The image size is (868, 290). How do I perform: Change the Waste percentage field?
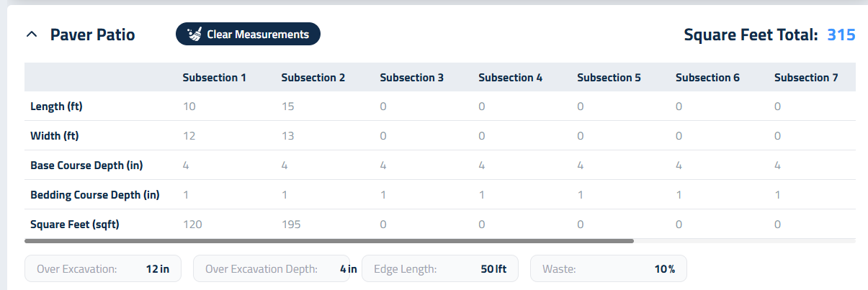tap(608, 269)
